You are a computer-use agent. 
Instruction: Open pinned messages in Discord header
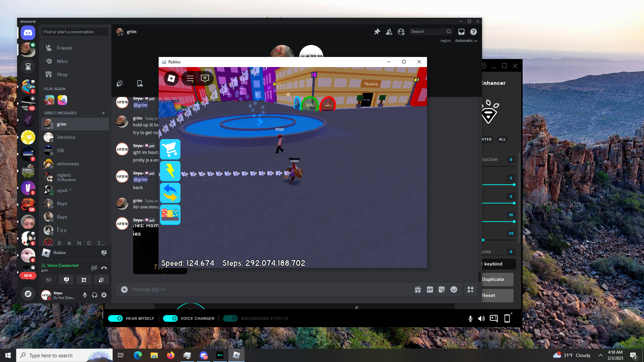pos(377,32)
